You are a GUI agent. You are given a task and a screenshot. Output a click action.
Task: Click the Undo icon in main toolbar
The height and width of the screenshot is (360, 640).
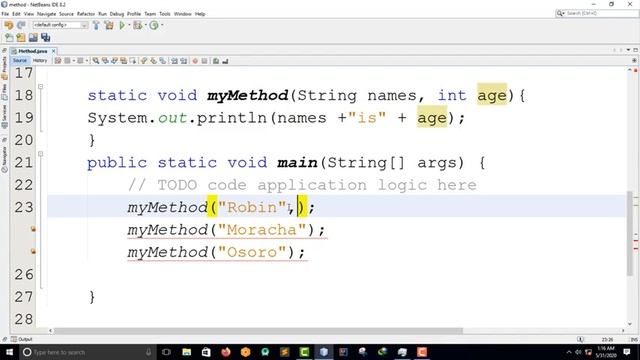(x=9, y=25)
